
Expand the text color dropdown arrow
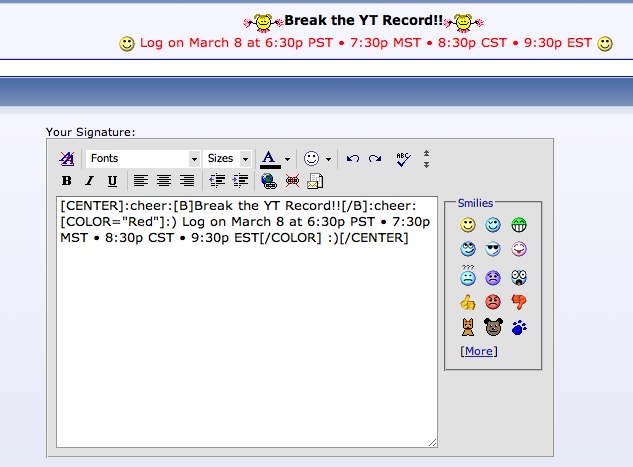[287, 159]
